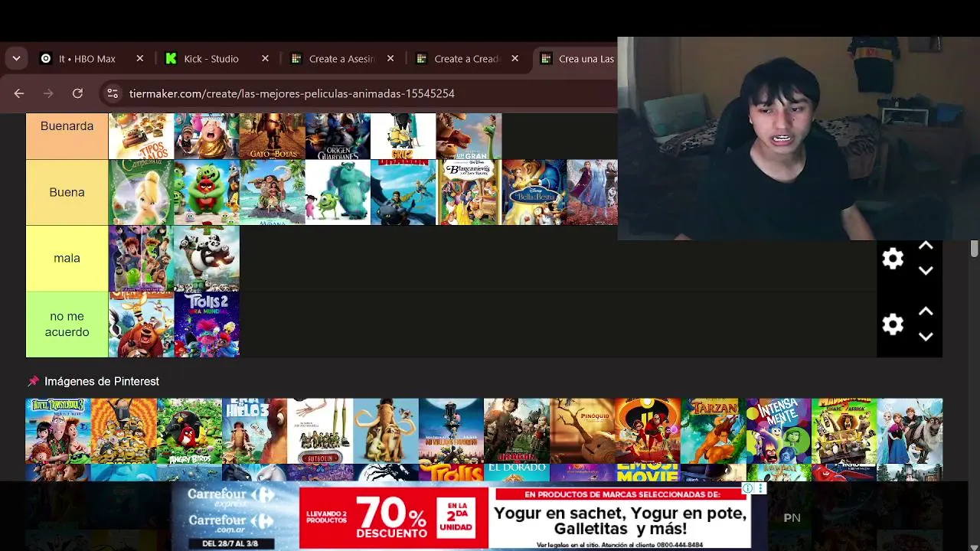Select the Tipos Malos poster in Buenarda
Screen dimensions: 980x551
point(142,136)
